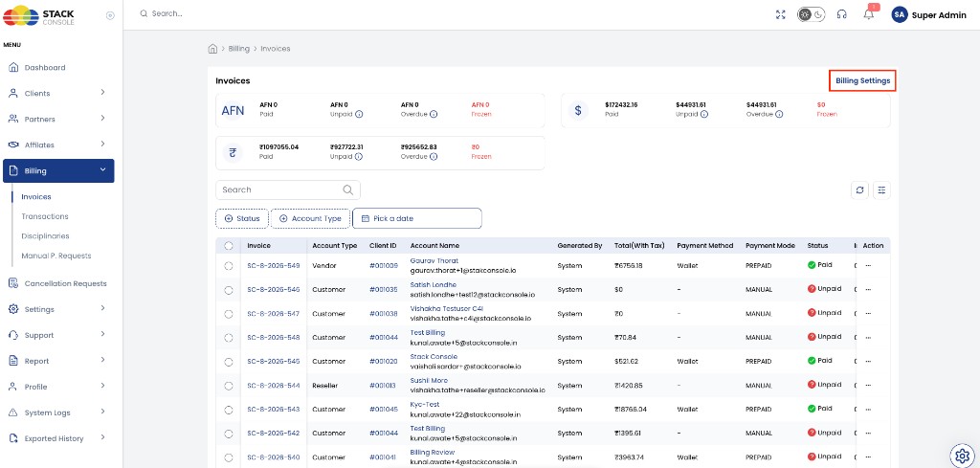980x468 pixels.
Task: Open account Kyc-Test
Action: (x=425, y=404)
